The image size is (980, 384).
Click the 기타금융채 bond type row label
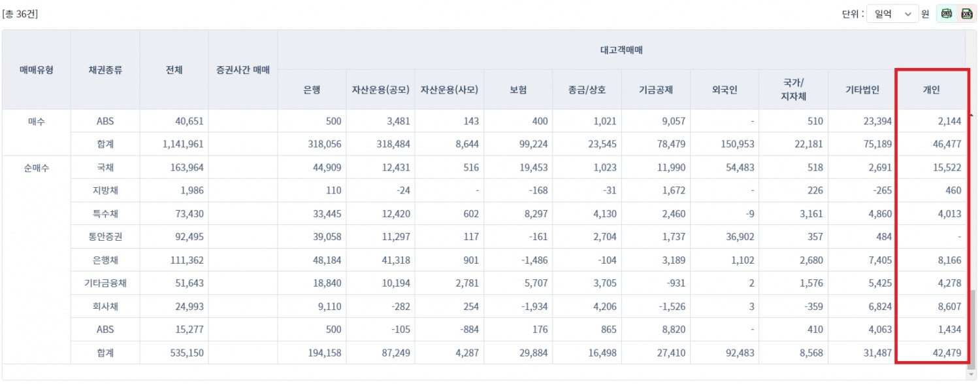(105, 283)
